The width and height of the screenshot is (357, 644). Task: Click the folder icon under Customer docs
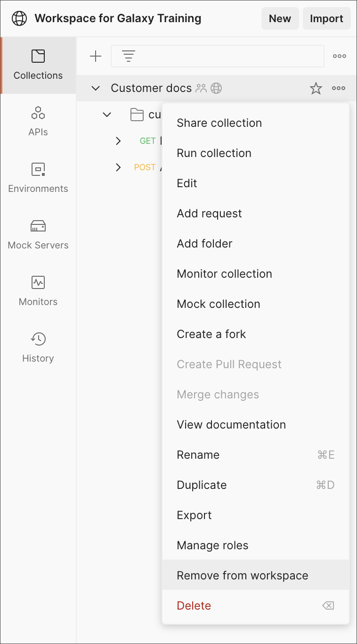pos(137,115)
